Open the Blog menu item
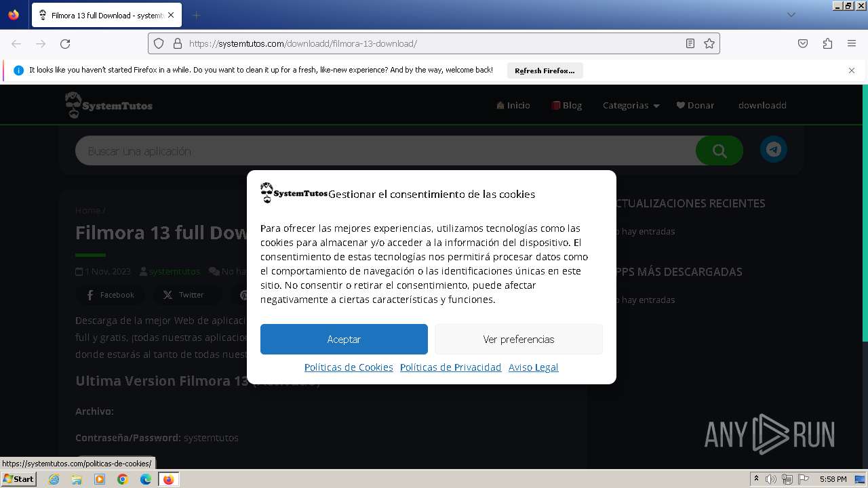The width and height of the screenshot is (868, 488). click(567, 105)
